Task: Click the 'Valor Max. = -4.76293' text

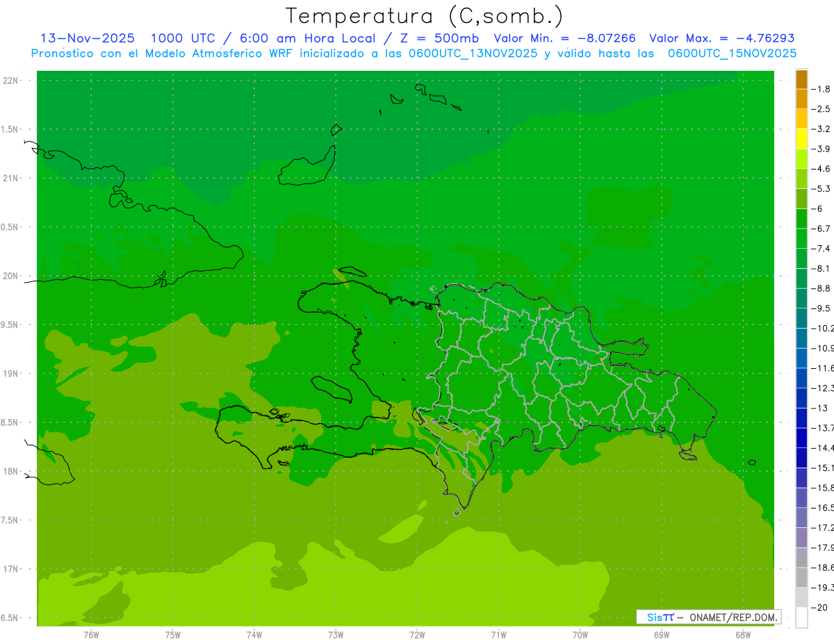Action: point(722,38)
